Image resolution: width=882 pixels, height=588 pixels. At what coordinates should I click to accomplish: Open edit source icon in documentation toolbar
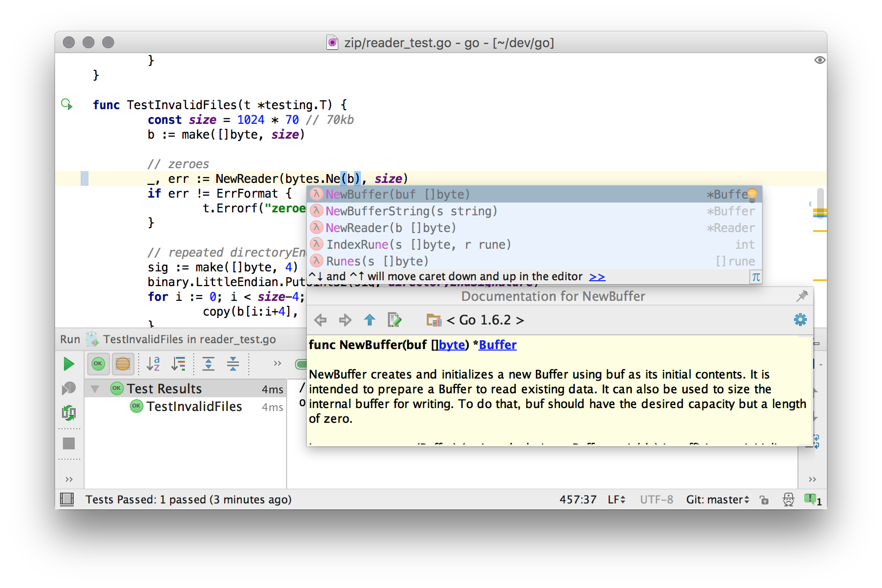[x=394, y=321]
